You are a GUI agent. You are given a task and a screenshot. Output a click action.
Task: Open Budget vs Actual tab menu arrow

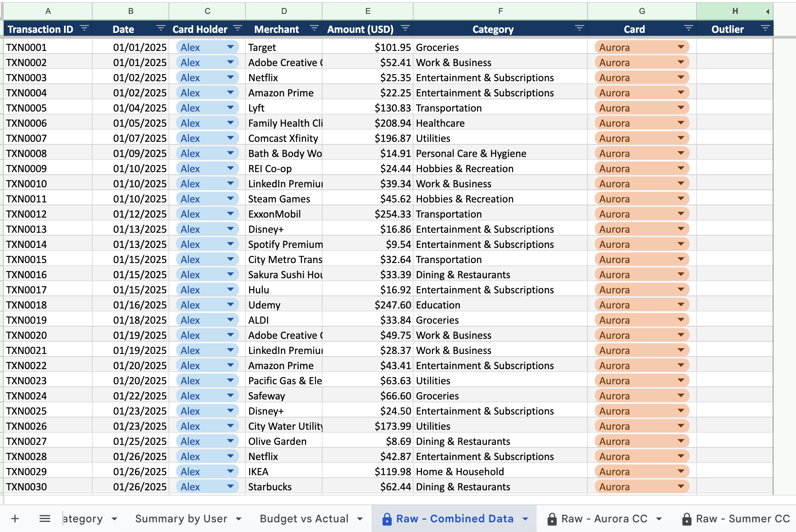[360, 519]
